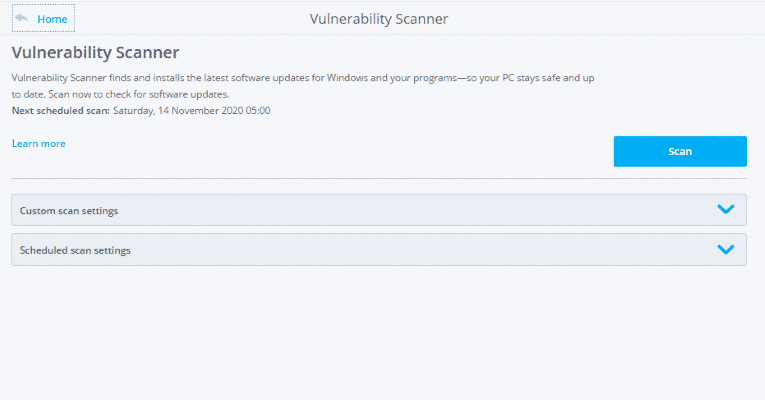Click the Saturday, 14 November 2020 date
Image resolution: width=765 pixels, height=400 pixels.
pyautogui.click(x=178, y=111)
